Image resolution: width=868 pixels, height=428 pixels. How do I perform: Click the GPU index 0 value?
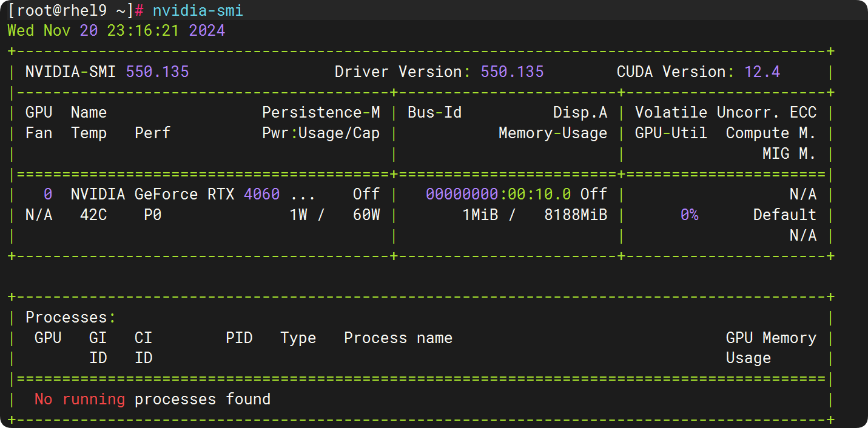pos(48,194)
